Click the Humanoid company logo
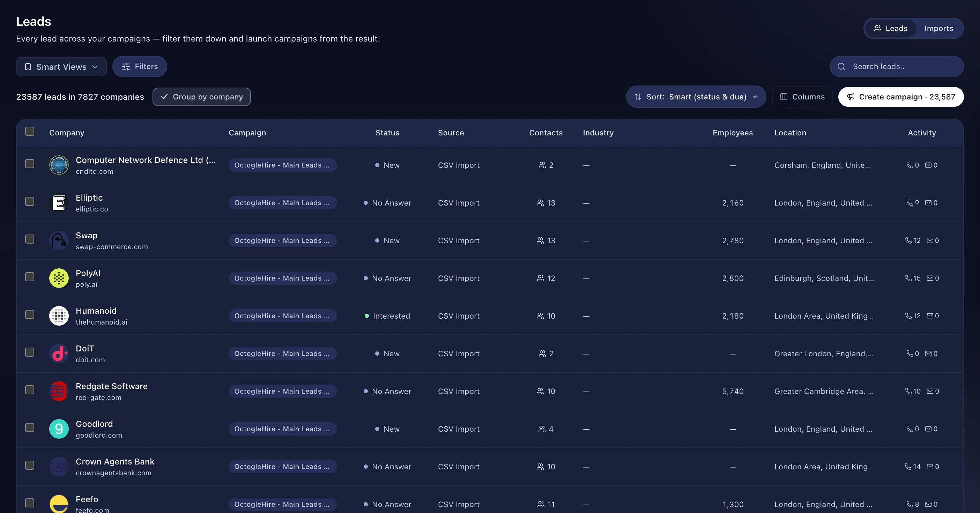 [59, 315]
